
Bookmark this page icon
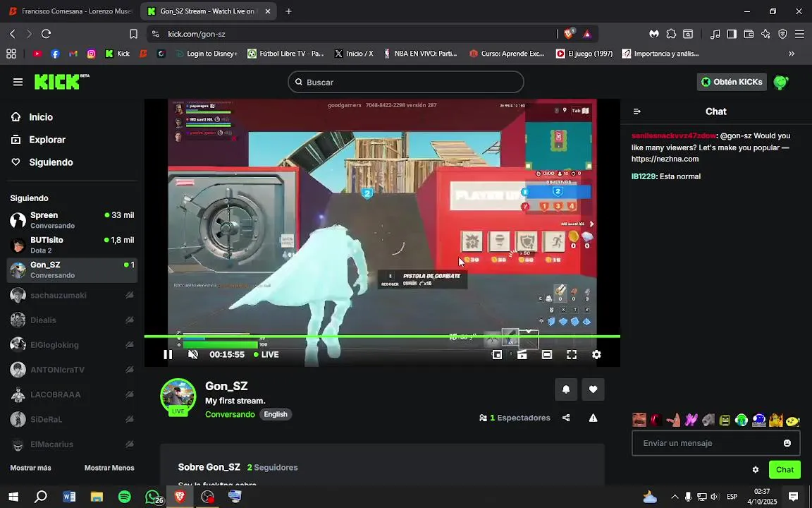pyautogui.click(x=134, y=34)
